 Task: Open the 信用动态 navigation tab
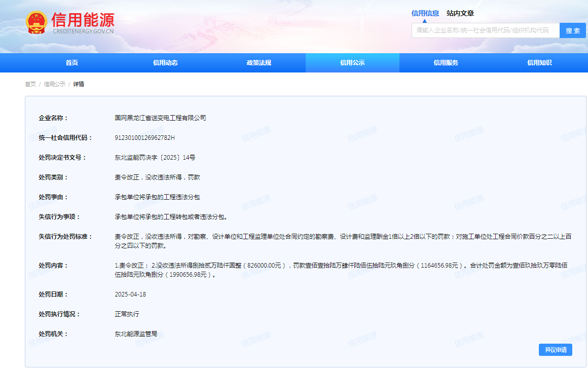(165, 63)
